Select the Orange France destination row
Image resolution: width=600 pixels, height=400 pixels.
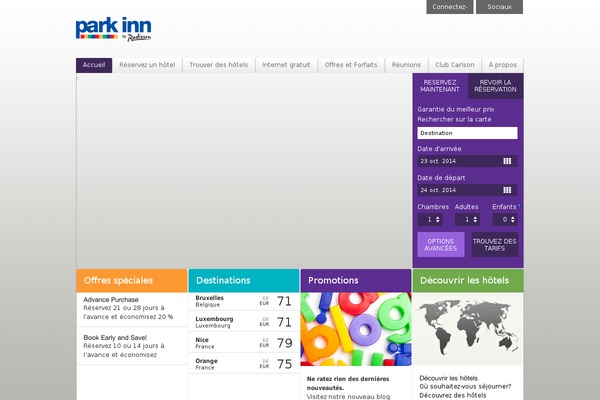[244, 364]
